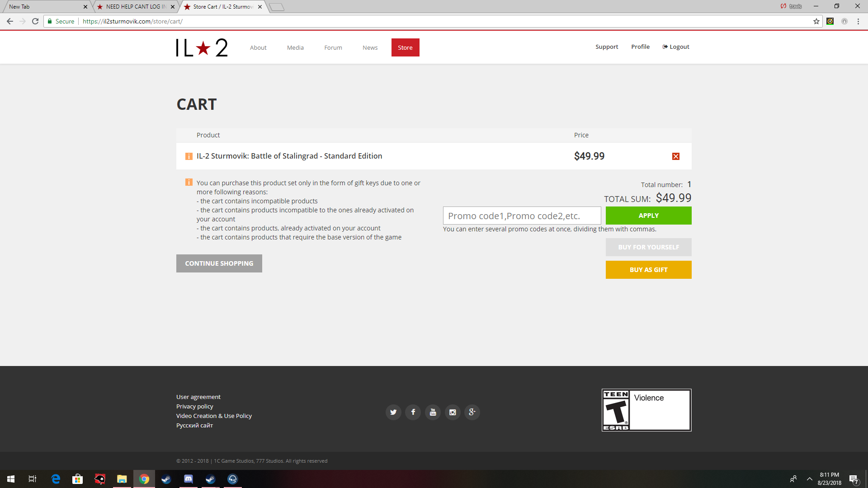Image resolution: width=868 pixels, height=488 pixels.
Task: Bookmark this page with star icon
Action: coord(816,21)
